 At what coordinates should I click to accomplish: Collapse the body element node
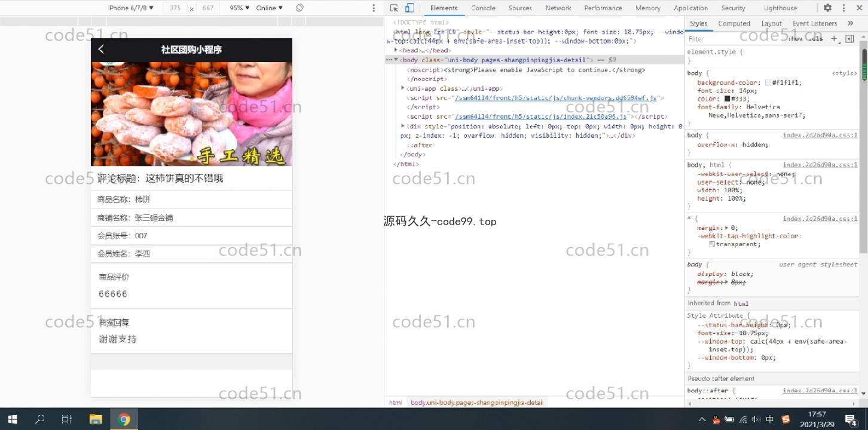coord(396,60)
